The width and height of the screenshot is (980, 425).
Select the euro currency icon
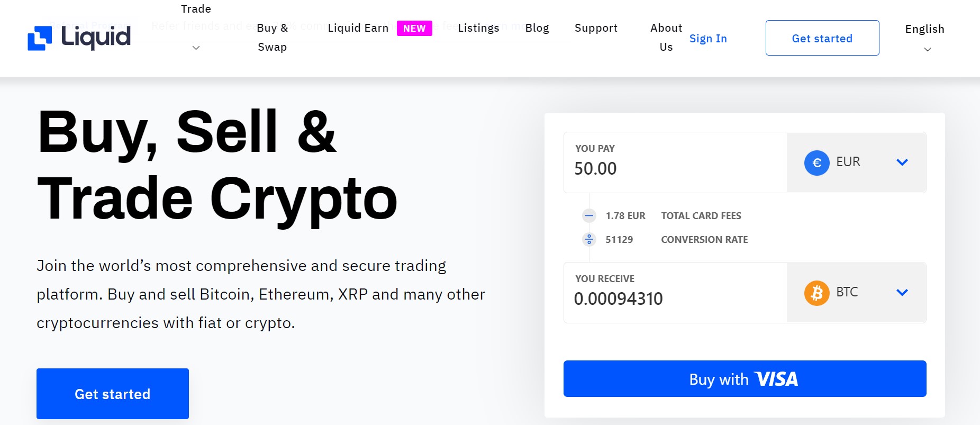[817, 162]
